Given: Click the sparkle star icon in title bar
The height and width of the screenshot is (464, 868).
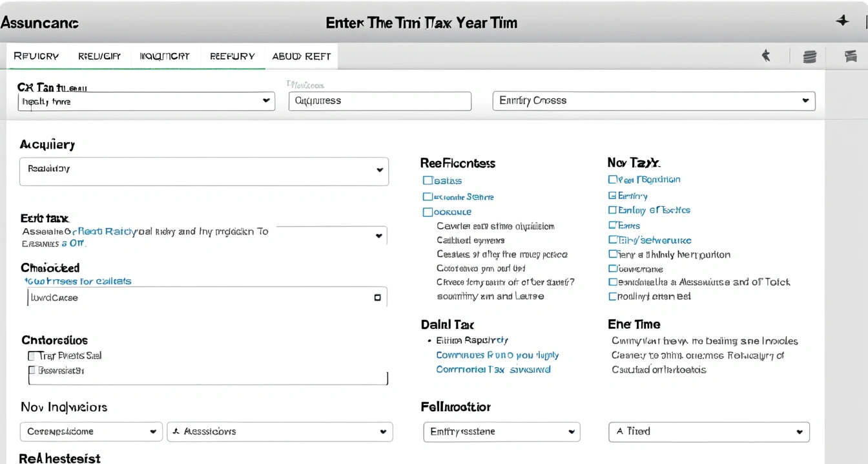Looking at the screenshot, I should pos(842,21).
